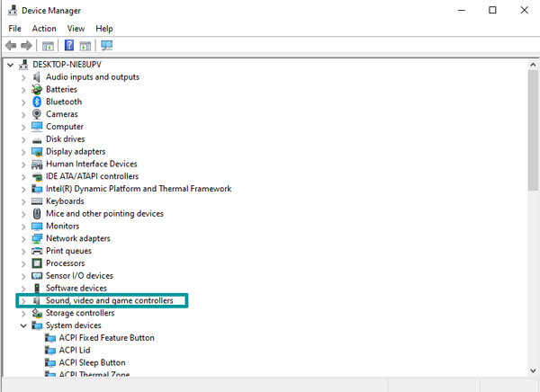Click the Action pane toolbar icon
Image resolution: width=540 pixels, height=392 pixels.
tap(85, 46)
